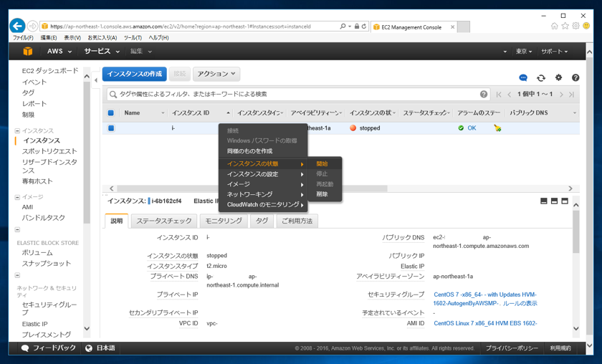Click the search filter help icon
The width and height of the screenshot is (602, 364).
484,94
